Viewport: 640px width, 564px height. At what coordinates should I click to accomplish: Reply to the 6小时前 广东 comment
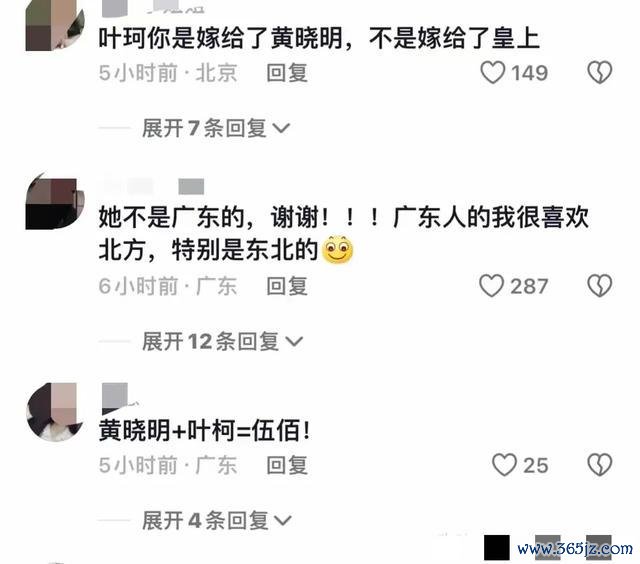287,286
